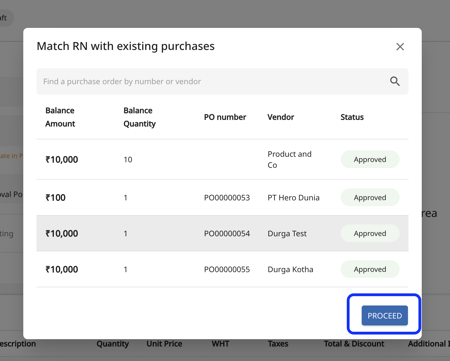Click the Vendor column header
The height and width of the screenshot is (361, 450).
tap(281, 117)
